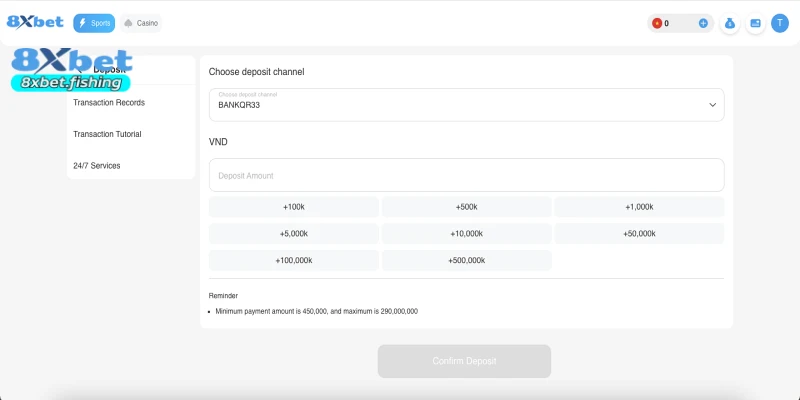Click the Deposit Amount input field
The height and width of the screenshot is (400, 800).
tap(465, 175)
